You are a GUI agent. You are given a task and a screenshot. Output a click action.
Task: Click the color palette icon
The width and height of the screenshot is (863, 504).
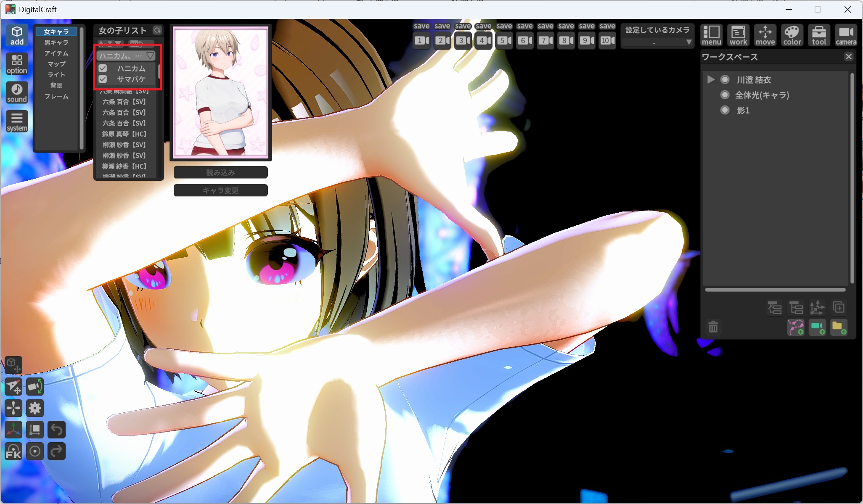tap(792, 35)
